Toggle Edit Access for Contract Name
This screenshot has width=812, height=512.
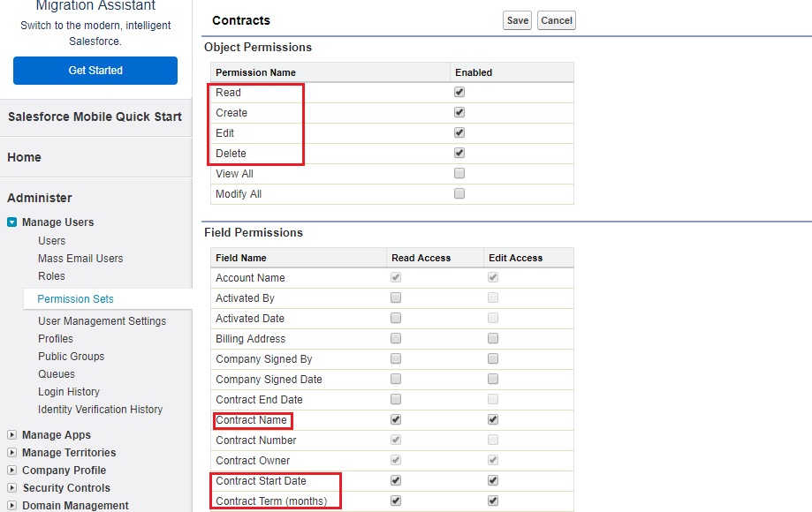(493, 419)
